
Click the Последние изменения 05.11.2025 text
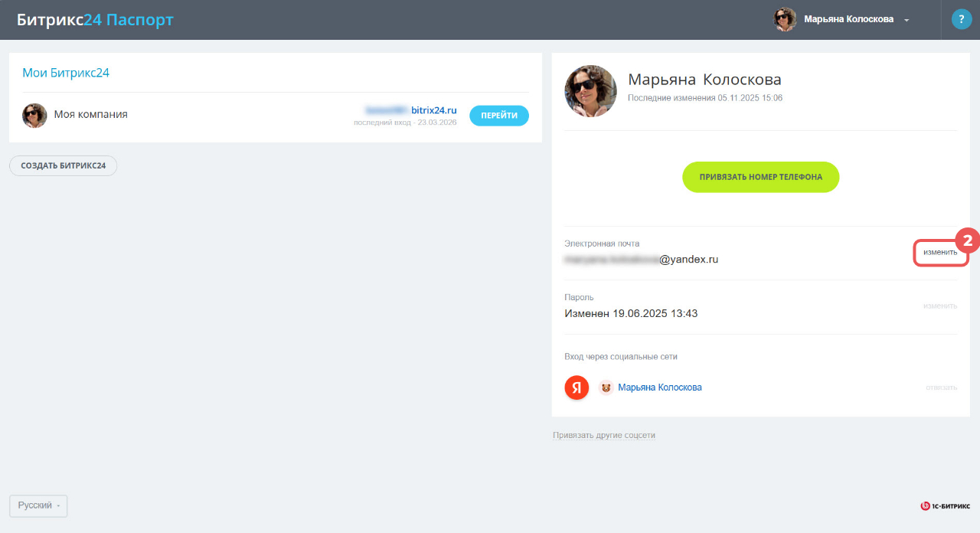[705, 98]
